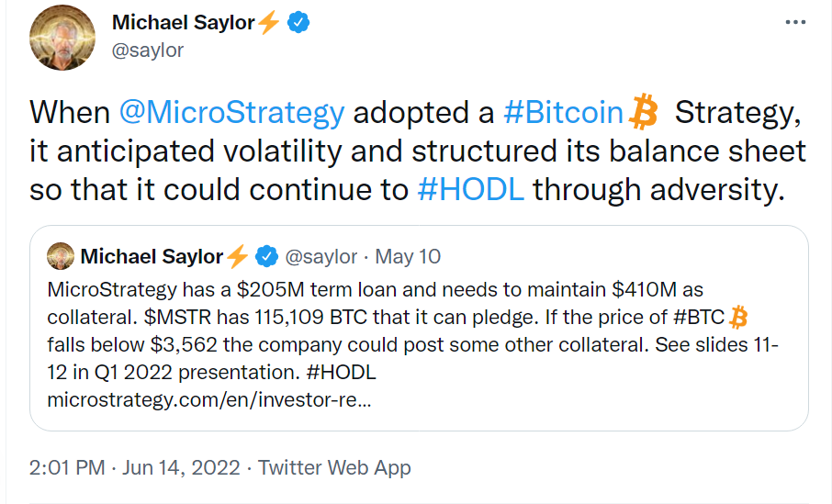Open the quoted tweet card body text
832x504 pixels.
pyautogui.click(x=412, y=330)
